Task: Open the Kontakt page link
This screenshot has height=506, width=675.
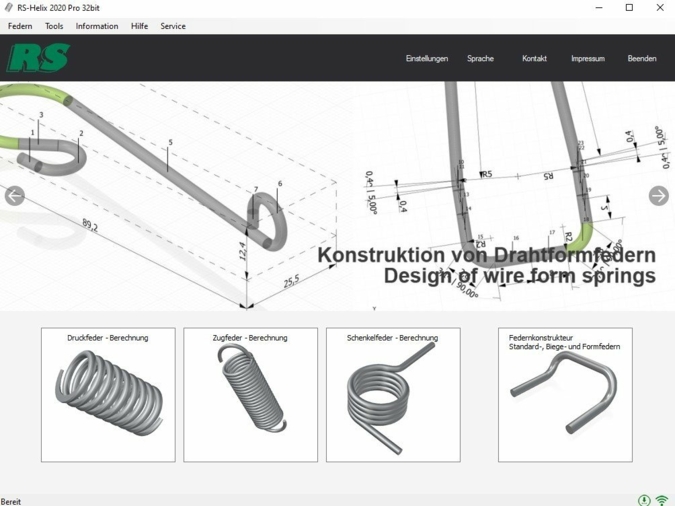Action: 534,59
